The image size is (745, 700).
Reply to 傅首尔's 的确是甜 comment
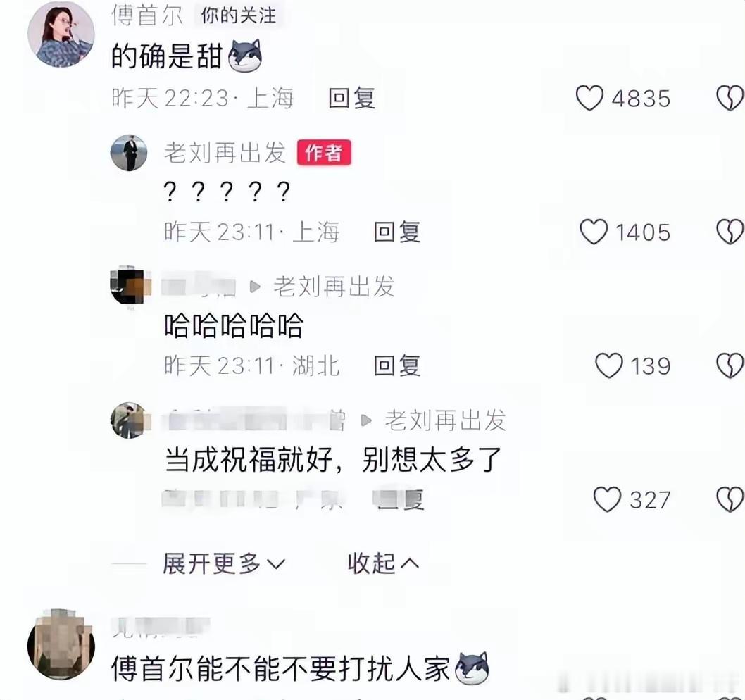point(351,99)
